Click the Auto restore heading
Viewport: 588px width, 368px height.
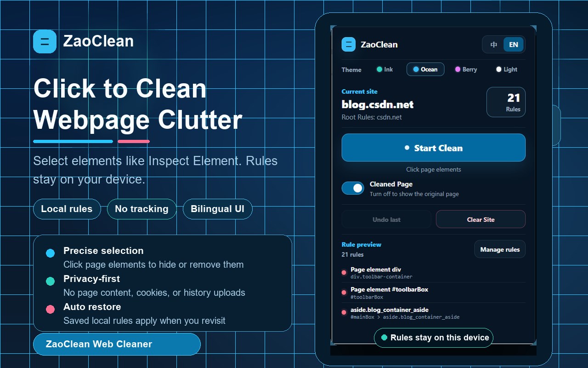coord(92,307)
